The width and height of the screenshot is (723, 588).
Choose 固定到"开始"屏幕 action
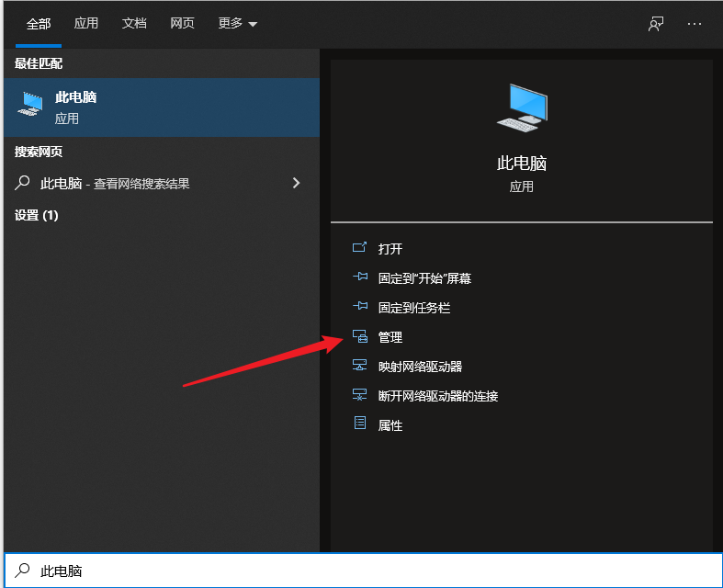pos(424,278)
